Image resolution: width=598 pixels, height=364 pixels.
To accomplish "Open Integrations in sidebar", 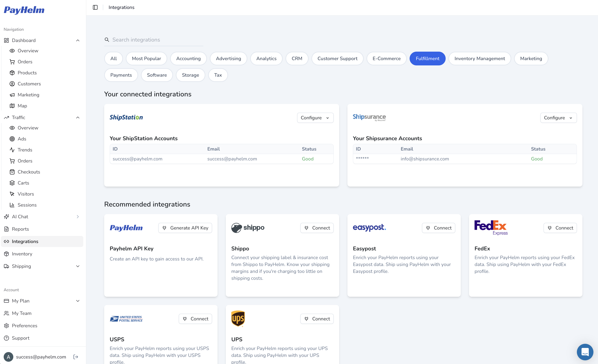I will (42, 241).
